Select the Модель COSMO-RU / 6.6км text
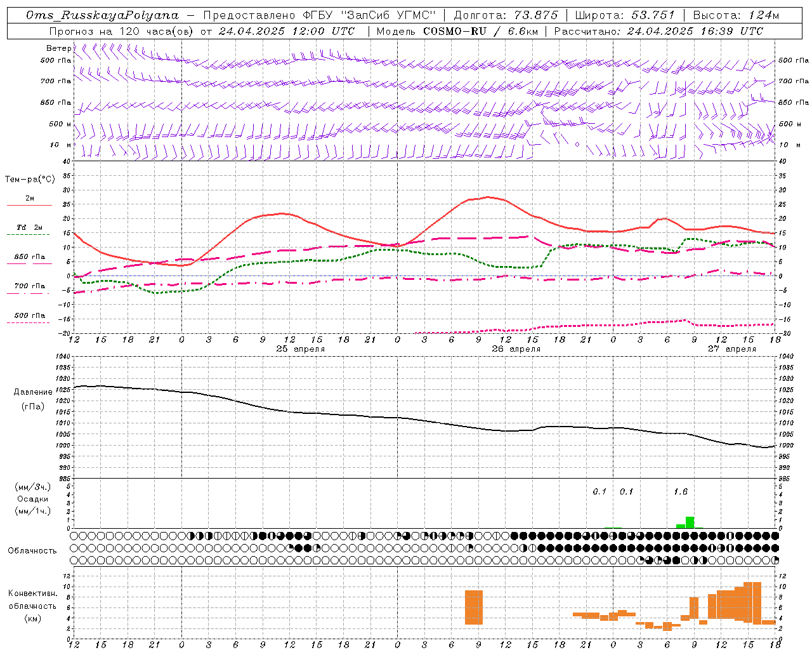 tap(457, 31)
